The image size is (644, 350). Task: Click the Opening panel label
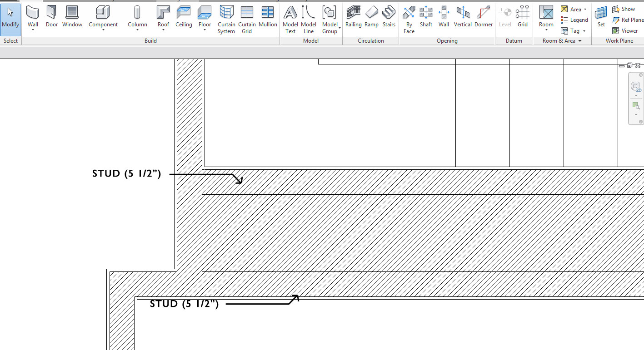pos(447,41)
